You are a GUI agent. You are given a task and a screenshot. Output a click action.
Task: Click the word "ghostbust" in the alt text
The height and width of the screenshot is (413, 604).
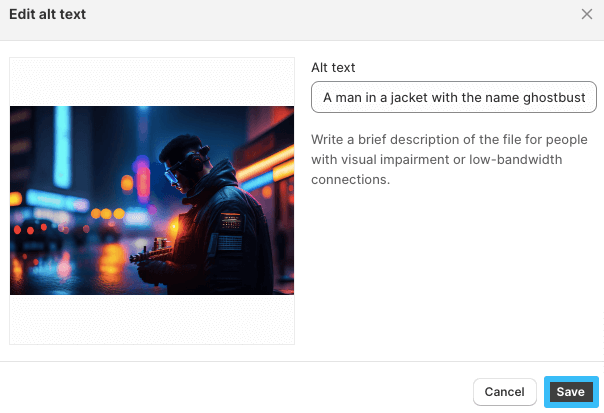click(564, 98)
